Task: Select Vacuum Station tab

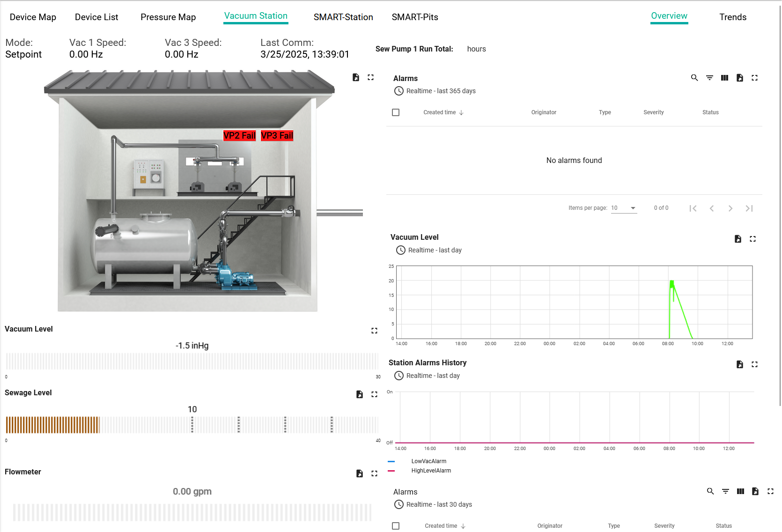Action: point(256,16)
